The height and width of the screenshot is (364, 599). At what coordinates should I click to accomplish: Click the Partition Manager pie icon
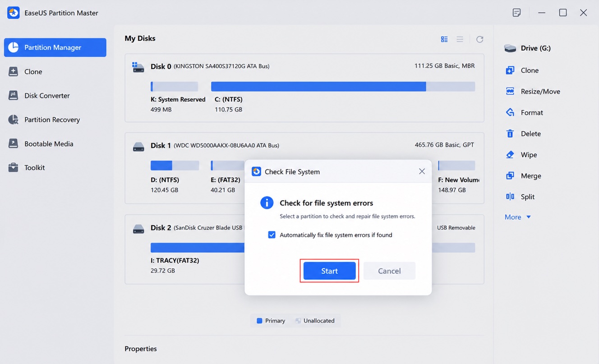(14, 47)
